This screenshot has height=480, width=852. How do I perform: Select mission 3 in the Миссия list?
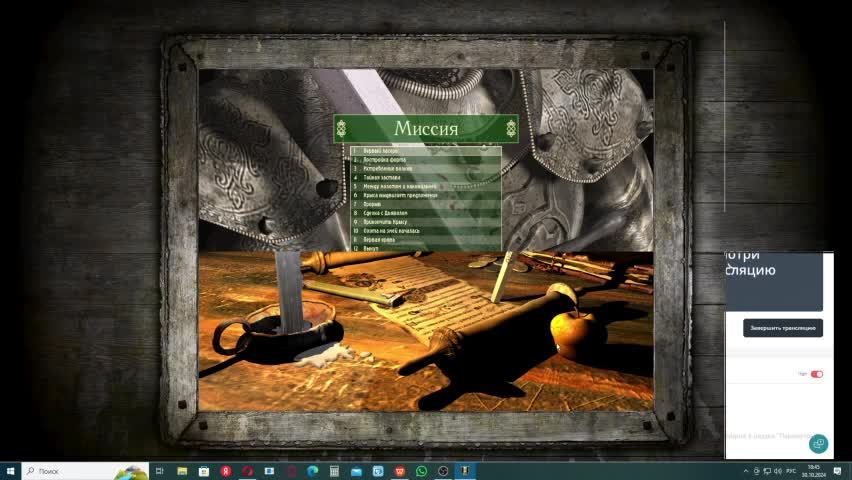(x=426, y=169)
